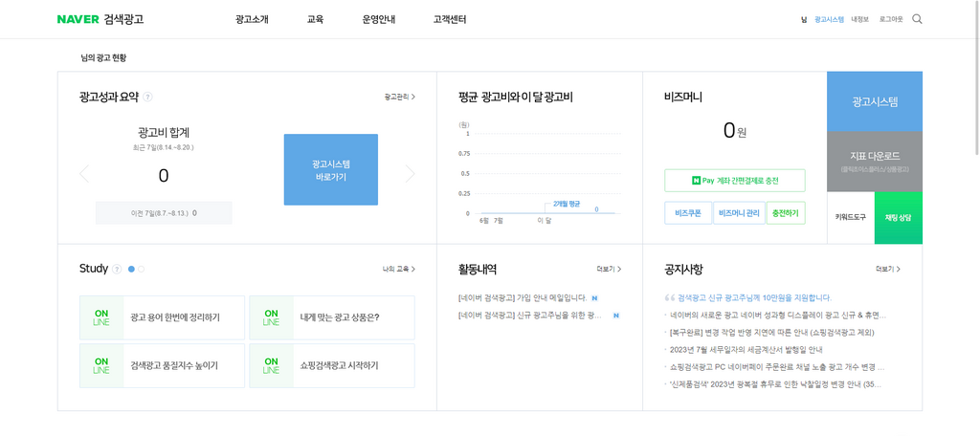Screen dimensions: 980x436
Task: Click the 0원 비즈머니 balance
Action: click(x=734, y=131)
